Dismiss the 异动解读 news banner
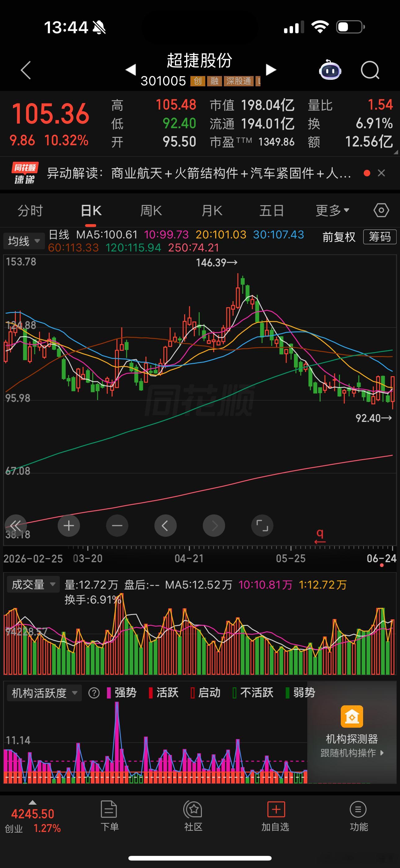 [x=381, y=173]
